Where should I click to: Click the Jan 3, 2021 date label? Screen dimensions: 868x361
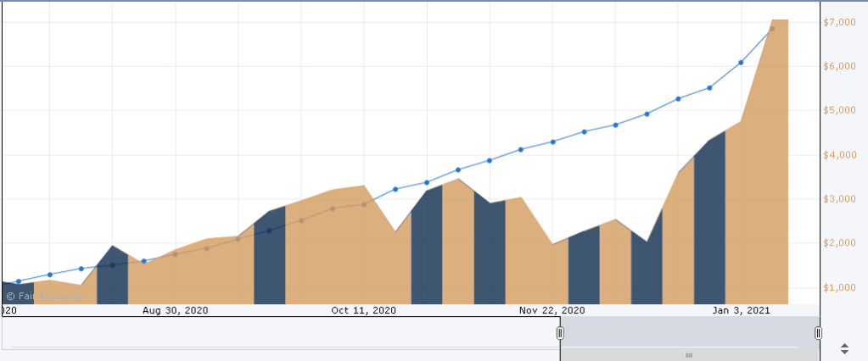(x=741, y=311)
